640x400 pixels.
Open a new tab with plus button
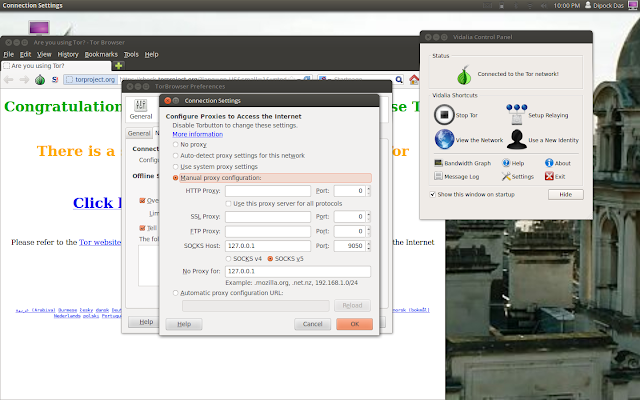118,65
